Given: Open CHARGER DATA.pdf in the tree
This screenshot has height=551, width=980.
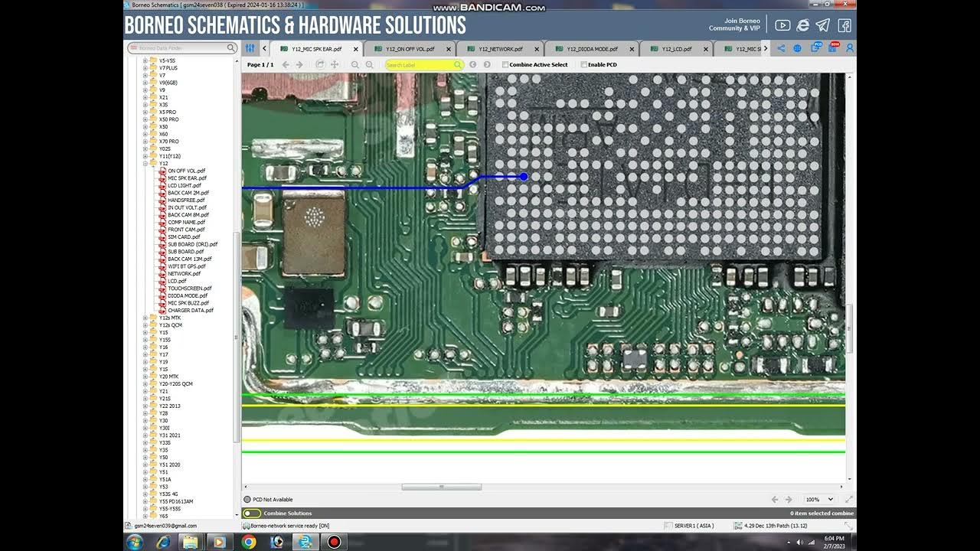Looking at the screenshot, I should (191, 311).
